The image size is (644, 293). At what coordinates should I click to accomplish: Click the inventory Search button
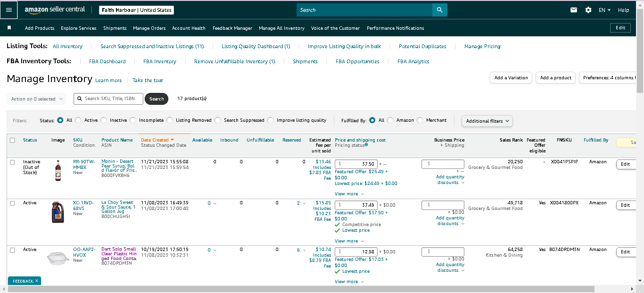pyautogui.click(x=157, y=99)
